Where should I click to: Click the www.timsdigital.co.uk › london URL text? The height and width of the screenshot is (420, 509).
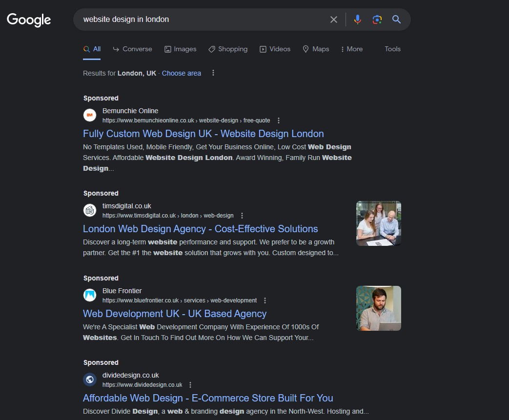[168, 216]
